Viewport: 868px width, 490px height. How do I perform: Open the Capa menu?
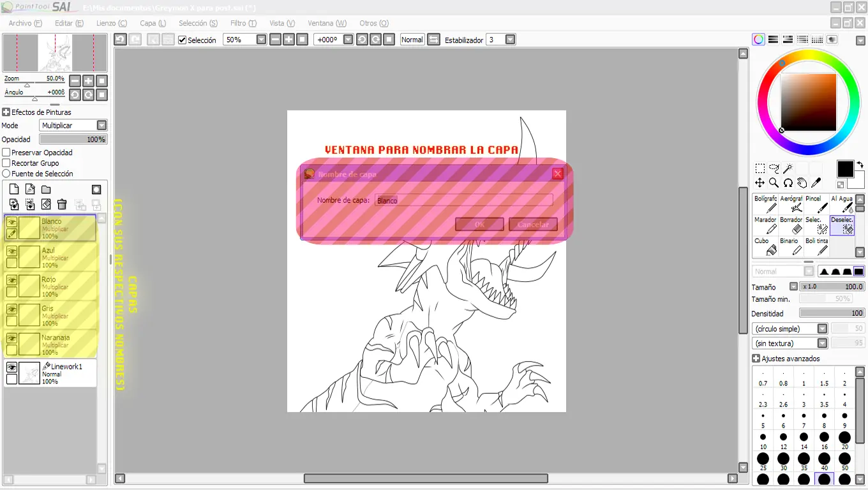click(x=153, y=24)
